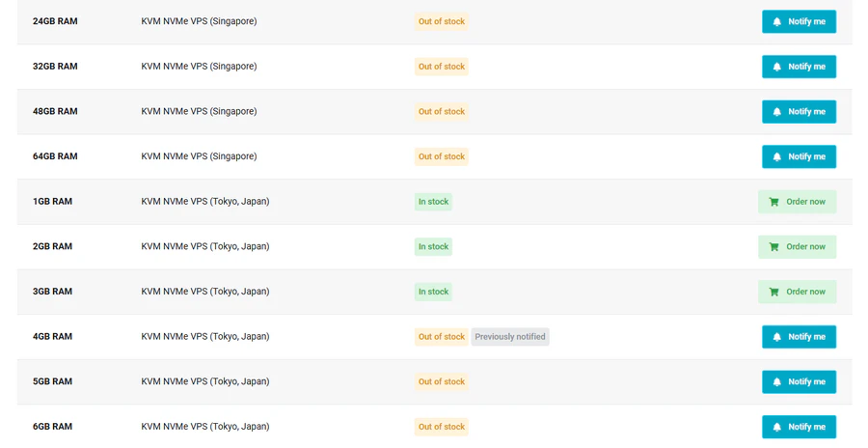868x448 pixels.
Task: Click bell icon for 6GB RAM Tokyo
Action: [777, 427]
